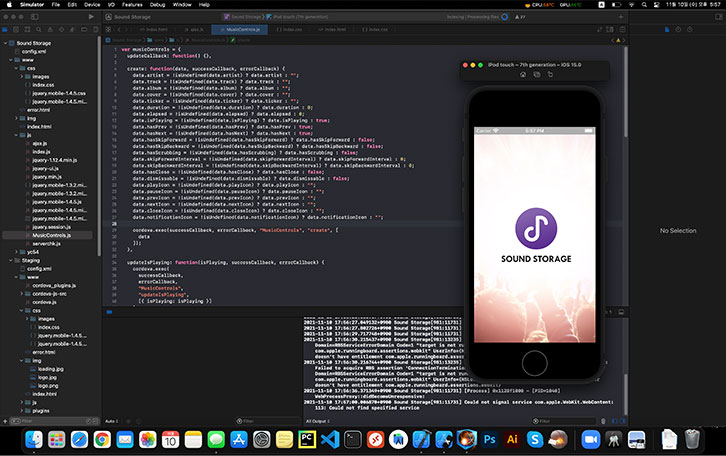Open the Report navigator icon
This screenshot has height=456, width=726.
(95, 30)
